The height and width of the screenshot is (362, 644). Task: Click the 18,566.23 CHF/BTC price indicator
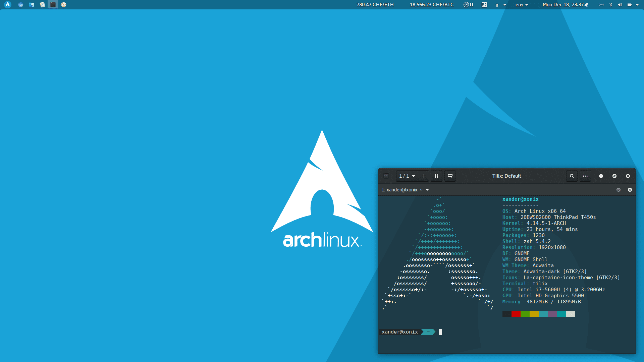(432, 5)
